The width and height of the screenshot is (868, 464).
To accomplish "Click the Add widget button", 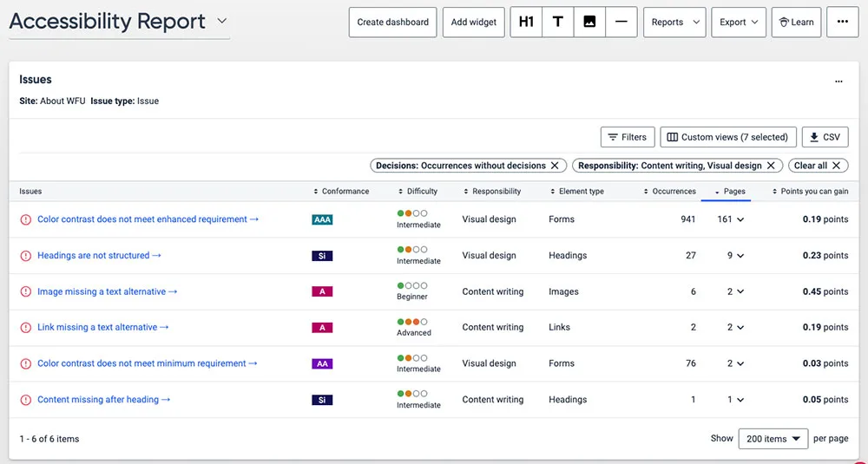I will point(473,23).
